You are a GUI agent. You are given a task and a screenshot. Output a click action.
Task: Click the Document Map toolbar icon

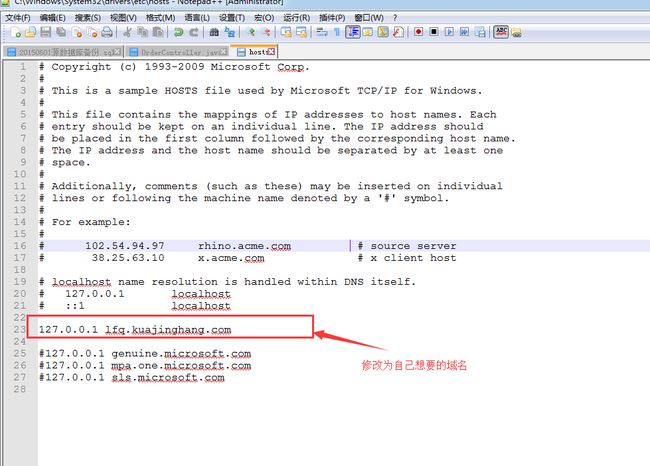pos(383,32)
